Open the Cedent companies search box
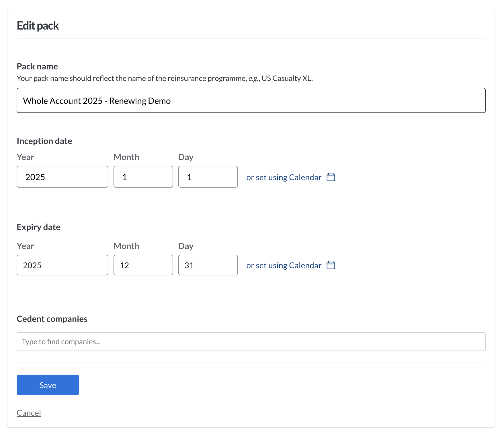 click(251, 342)
